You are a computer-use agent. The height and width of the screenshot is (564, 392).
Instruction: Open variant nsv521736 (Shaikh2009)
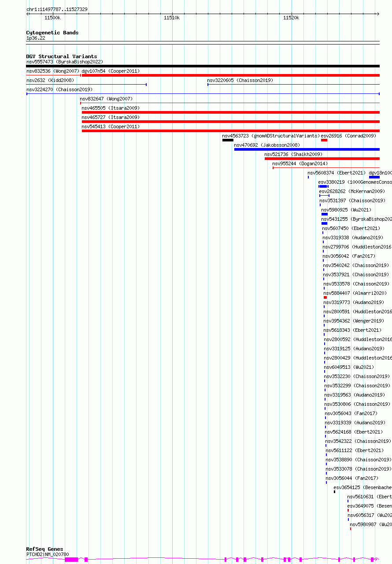coord(293,154)
